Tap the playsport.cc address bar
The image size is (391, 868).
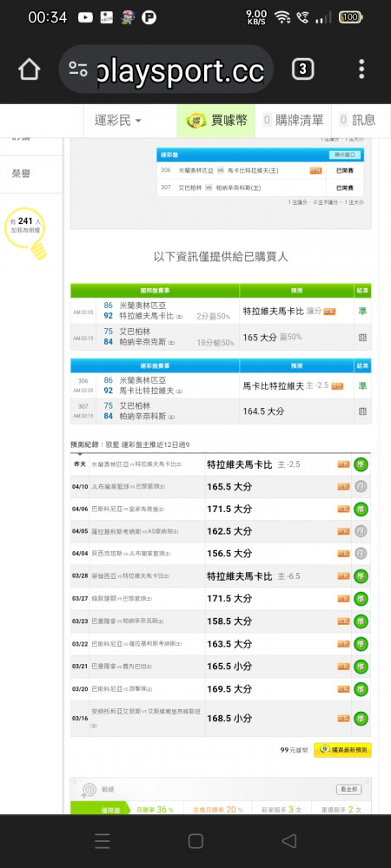tap(166, 69)
